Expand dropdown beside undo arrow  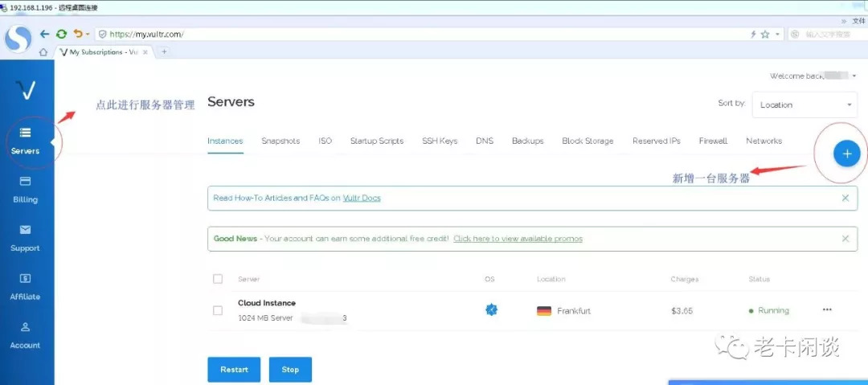[88, 35]
